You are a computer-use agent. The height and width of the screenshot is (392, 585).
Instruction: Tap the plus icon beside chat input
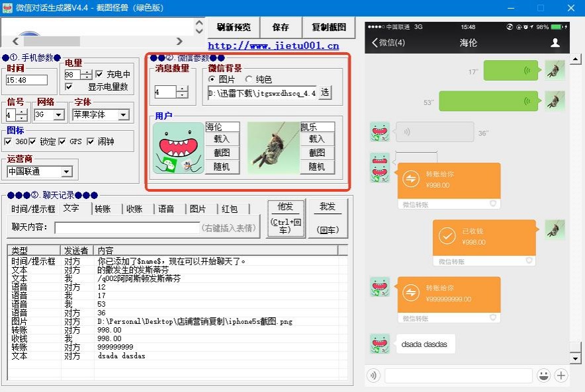tap(561, 375)
